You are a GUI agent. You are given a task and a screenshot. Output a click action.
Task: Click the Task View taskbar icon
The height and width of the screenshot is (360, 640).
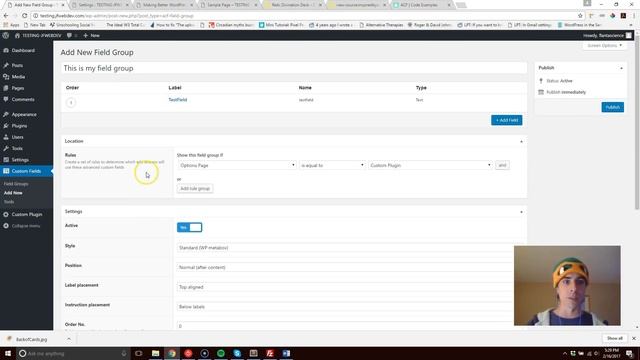[139, 353]
